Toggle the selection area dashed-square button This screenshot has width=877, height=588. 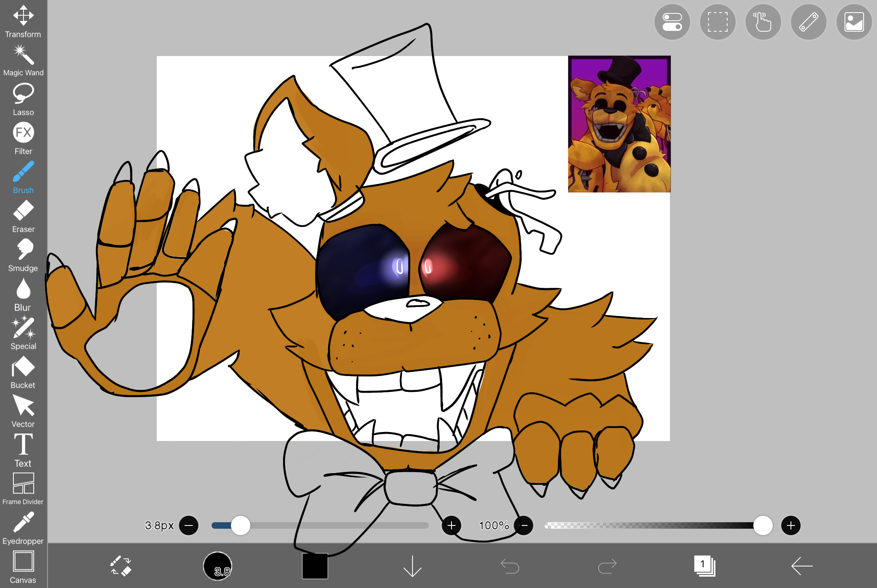pos(717,22)
